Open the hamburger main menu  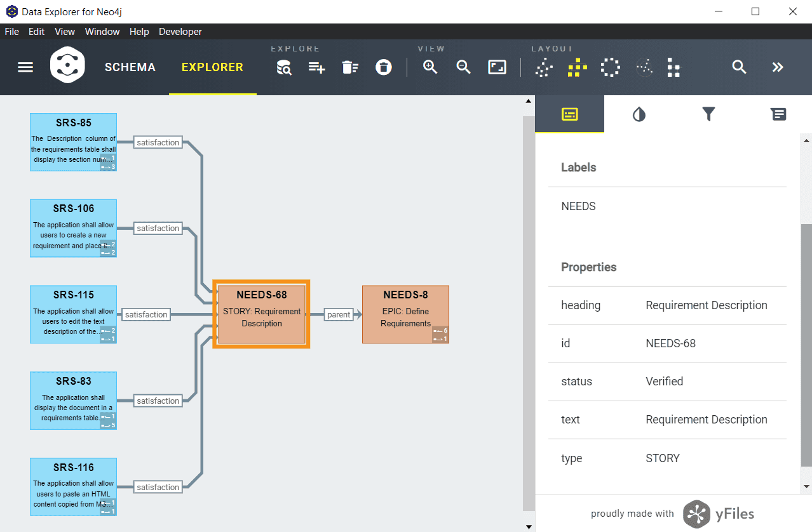tap(25, 67)
